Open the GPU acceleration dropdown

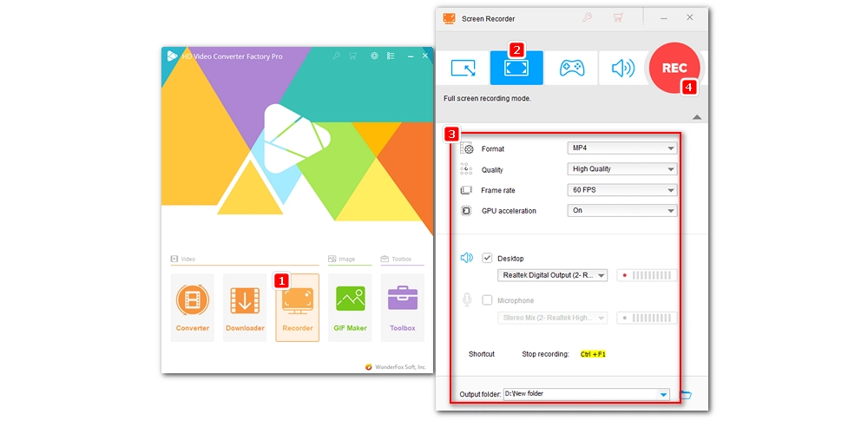[x=622, y=210]
